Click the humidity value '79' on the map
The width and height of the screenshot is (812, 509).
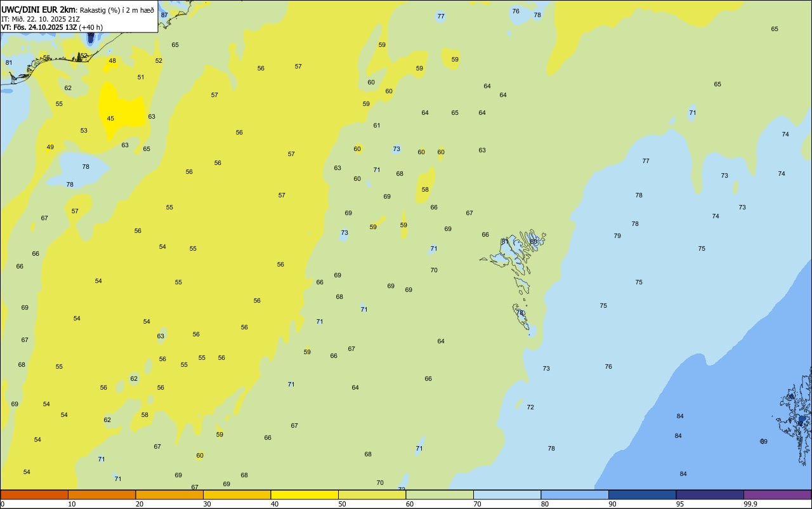tap(617, 236)
